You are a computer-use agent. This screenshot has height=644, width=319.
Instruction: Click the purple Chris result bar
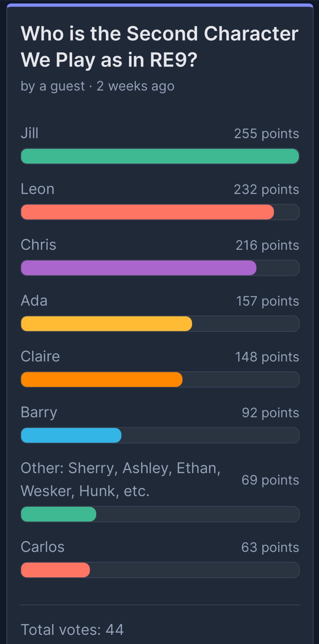click(x=139, y=268)
